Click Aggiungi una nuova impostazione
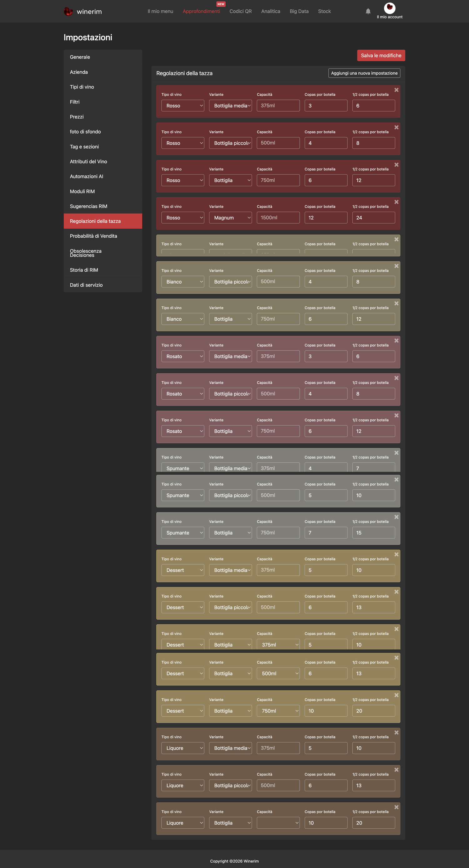This screenshot has height=868, width=469. click(x=364, y=73)
